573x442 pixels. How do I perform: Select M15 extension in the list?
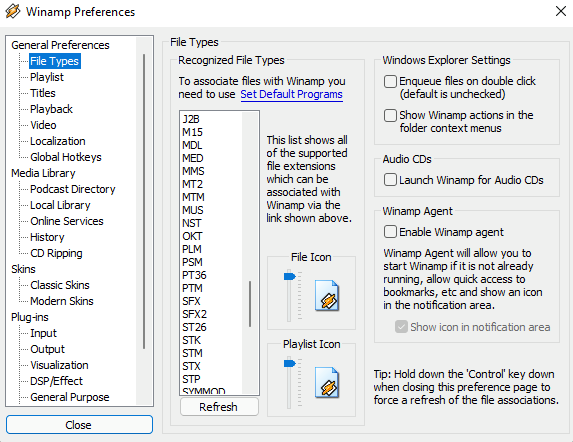pyautogui.click(x=192, y=132)
